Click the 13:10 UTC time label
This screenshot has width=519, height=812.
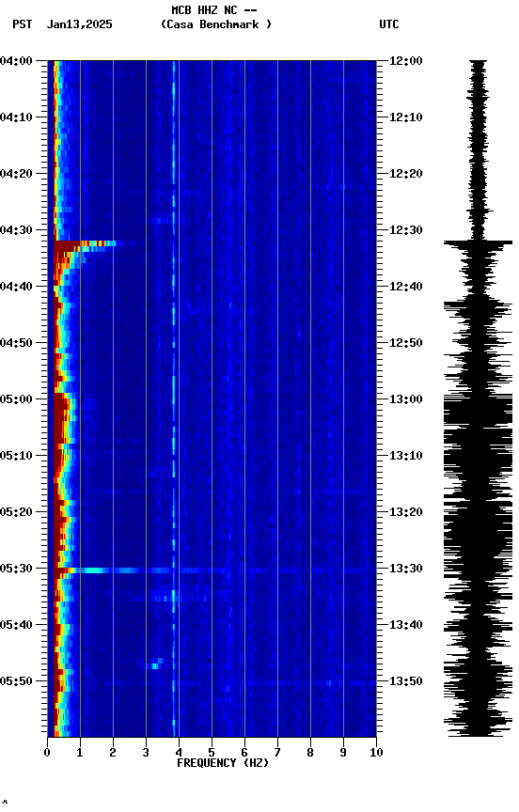pyautogui.click(x=406, y=456)
